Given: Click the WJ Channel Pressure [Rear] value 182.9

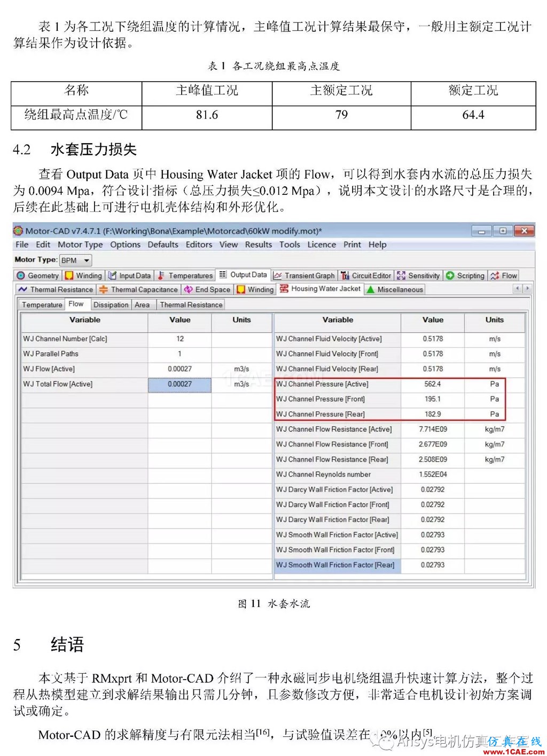Looking at the screenshot, I should [x=433, y=414].
